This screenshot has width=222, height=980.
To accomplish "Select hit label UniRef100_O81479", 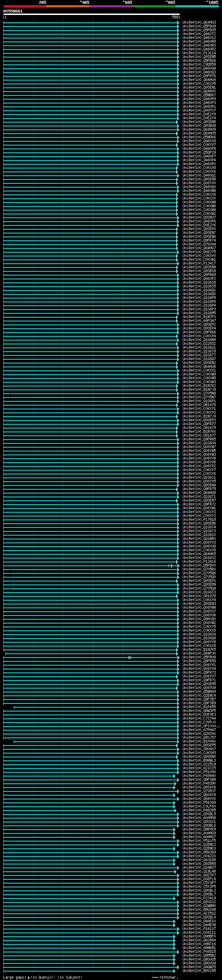I will coord(199,428).
